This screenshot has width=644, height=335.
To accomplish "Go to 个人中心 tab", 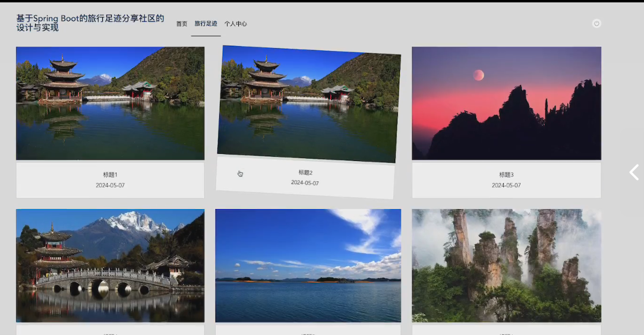I will [x=235, y=24].
